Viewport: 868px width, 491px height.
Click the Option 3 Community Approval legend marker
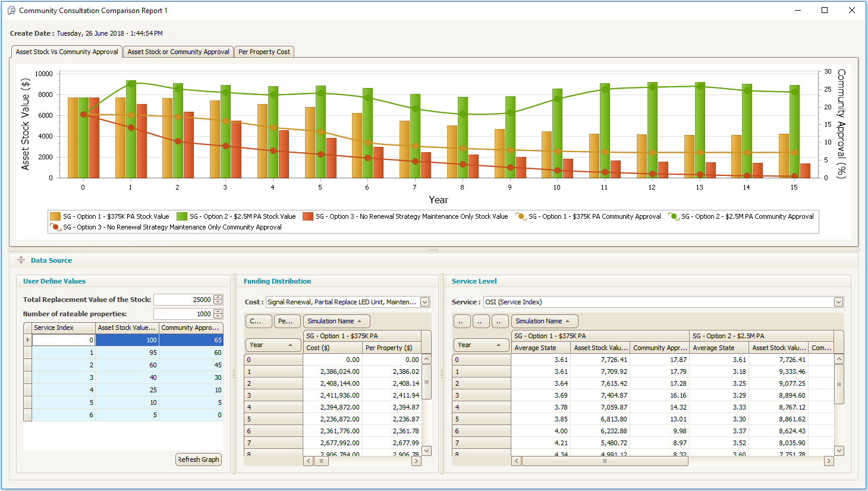pos(55,227)
